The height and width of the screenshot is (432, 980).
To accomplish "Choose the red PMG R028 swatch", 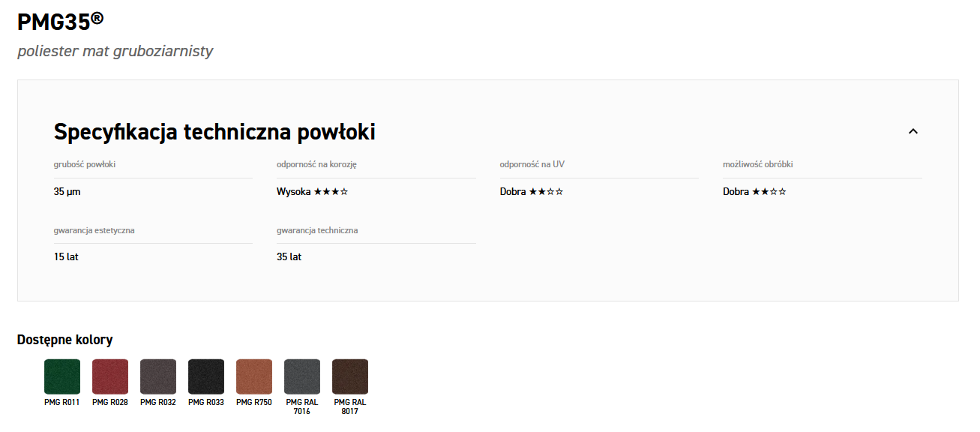I will tap(110, 376).
